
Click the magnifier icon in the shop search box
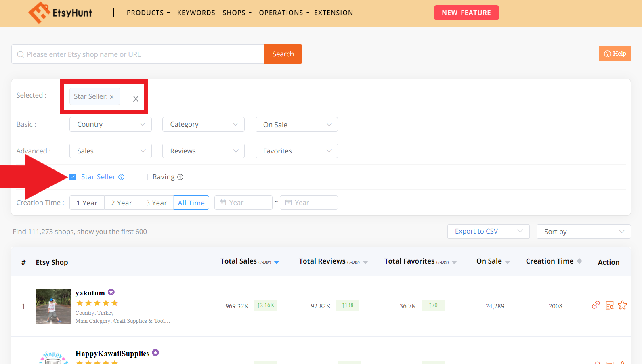point(21,54)
